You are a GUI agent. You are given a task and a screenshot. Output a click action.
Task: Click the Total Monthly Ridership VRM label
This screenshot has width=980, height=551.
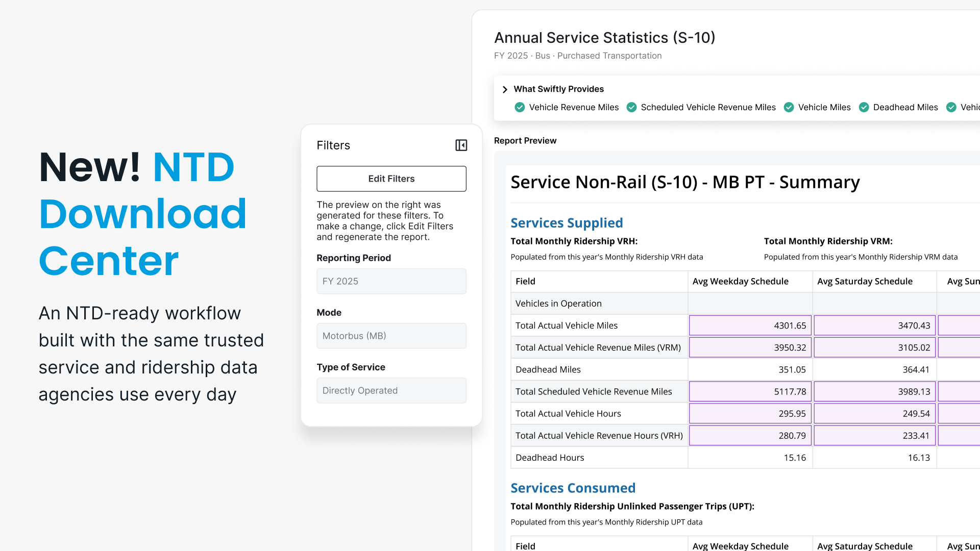pos(828,241)
